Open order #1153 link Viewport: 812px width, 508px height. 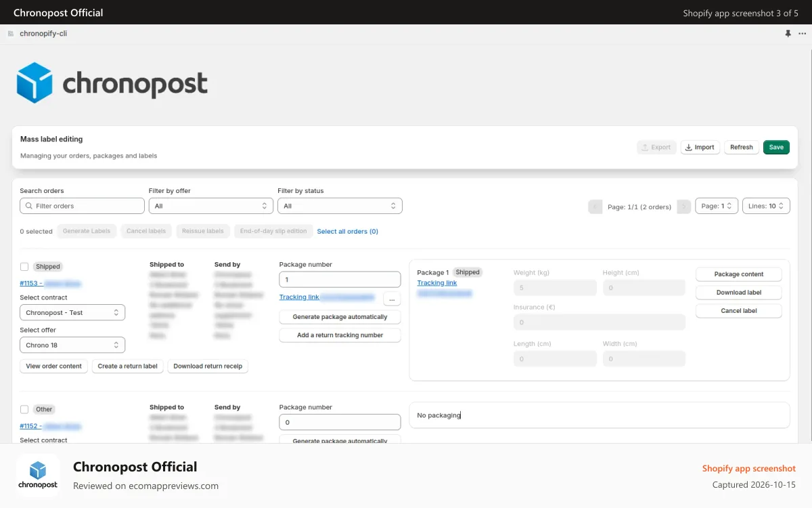pyautogui.click(x=51, y=284)
